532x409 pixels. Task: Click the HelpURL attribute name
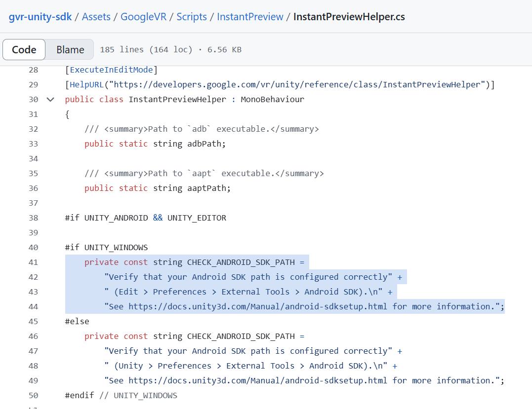[x=86, y=85]
